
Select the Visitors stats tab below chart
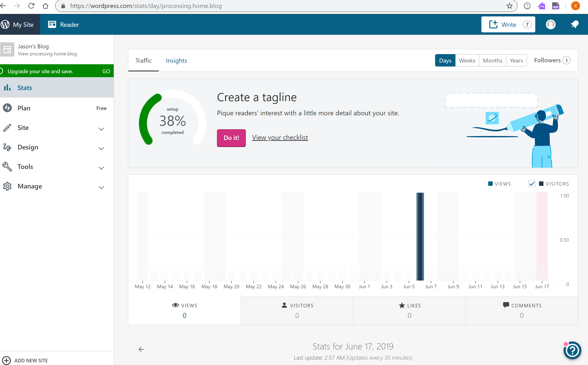click(x=297, y=311)
